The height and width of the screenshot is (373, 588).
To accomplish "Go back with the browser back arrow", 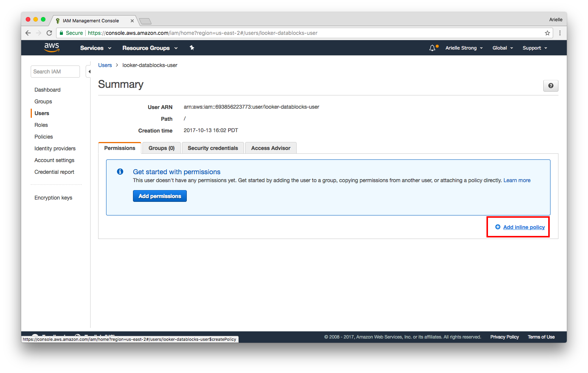I will click(x=28, y=33).
